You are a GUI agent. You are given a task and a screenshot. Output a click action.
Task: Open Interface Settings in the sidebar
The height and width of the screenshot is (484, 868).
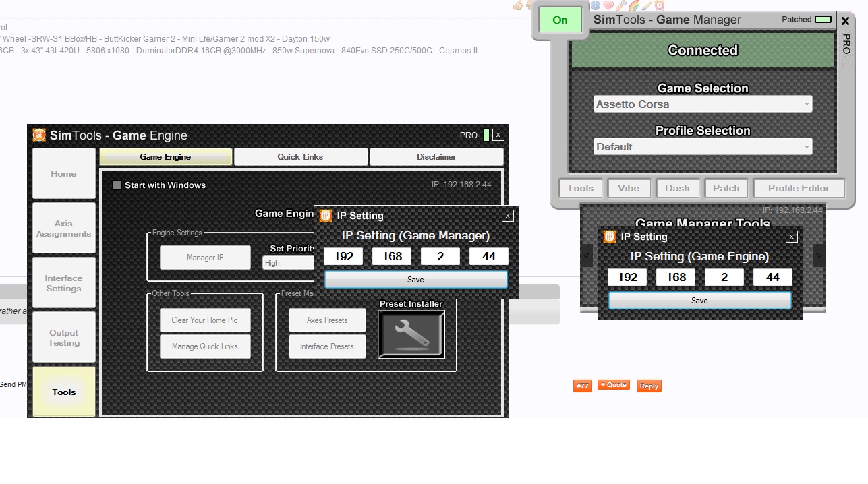pyautogui.click(x=64, y=283)
